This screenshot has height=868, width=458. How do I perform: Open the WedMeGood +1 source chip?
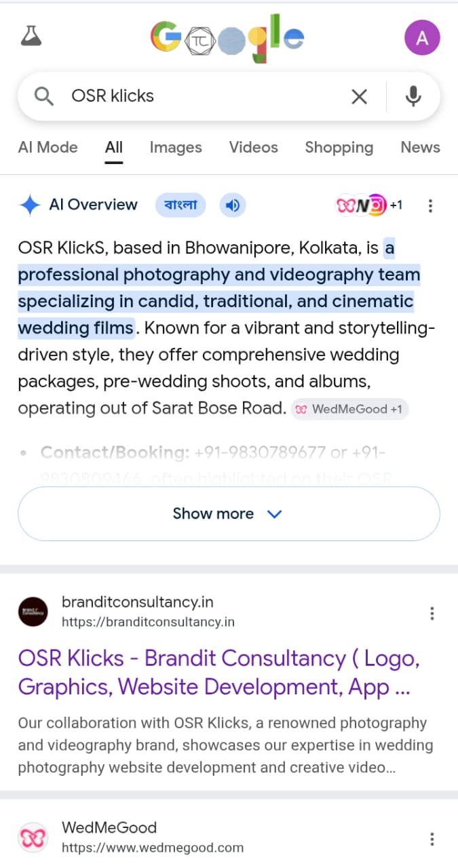[349, 409]
